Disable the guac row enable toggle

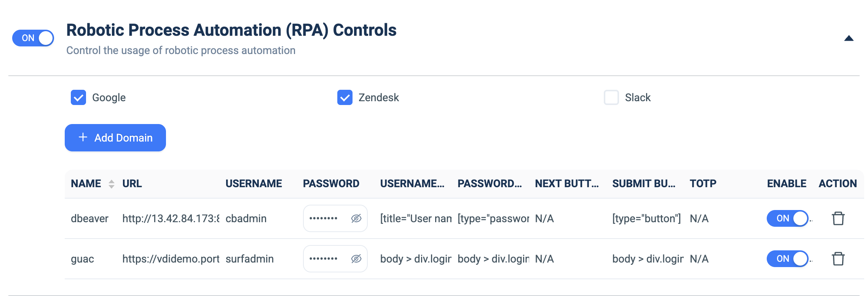tap(787, 259)
